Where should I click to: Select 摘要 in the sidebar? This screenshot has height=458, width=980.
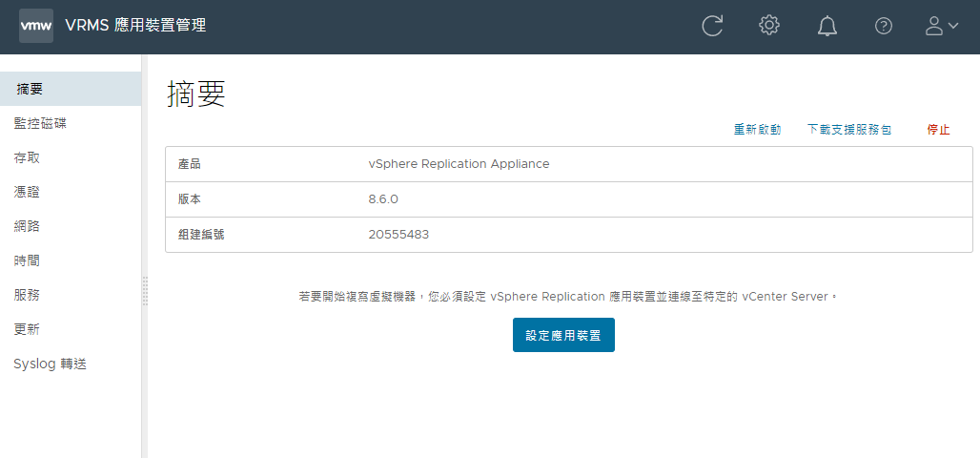[x=71, y=89]
